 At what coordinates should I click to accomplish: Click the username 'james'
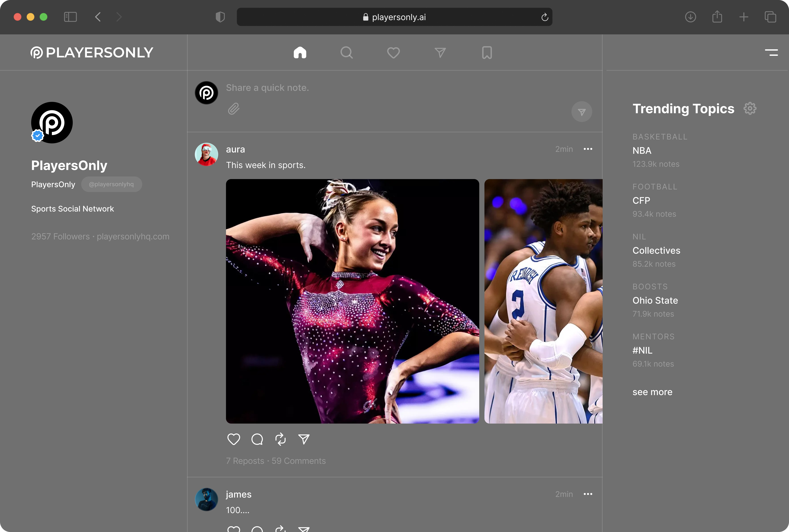pyautogui.click(x=239, y=494)
